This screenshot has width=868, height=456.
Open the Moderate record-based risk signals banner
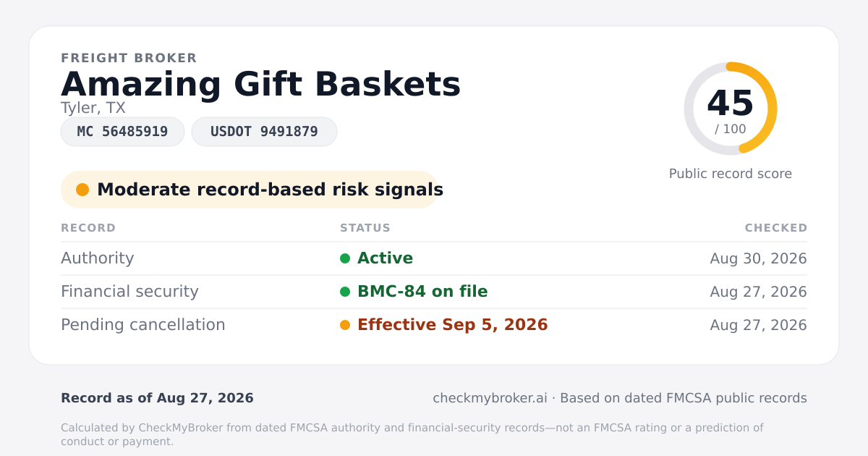coord(250,190)
